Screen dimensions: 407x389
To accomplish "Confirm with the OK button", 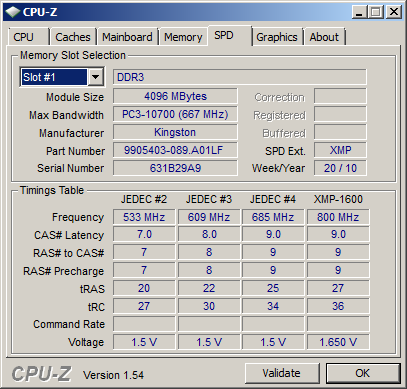I will click(x=363, y=373).
